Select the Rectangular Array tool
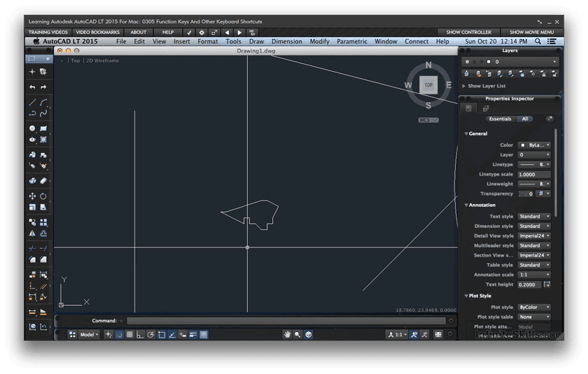 coord(43,223)
